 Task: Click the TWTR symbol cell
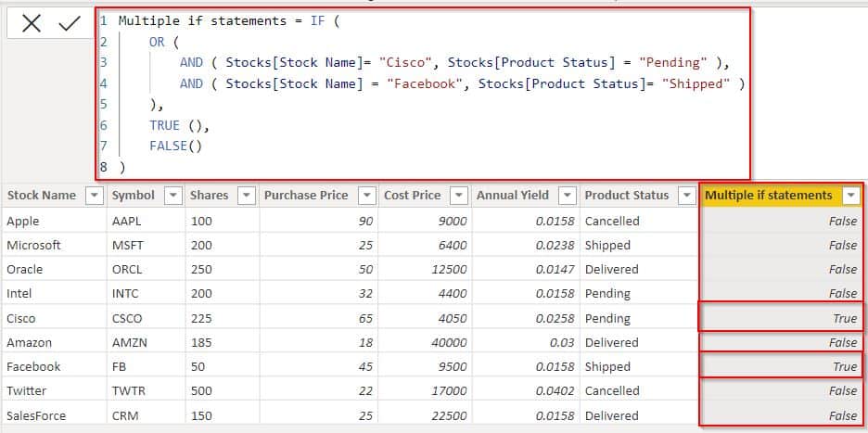click(147, 391)
